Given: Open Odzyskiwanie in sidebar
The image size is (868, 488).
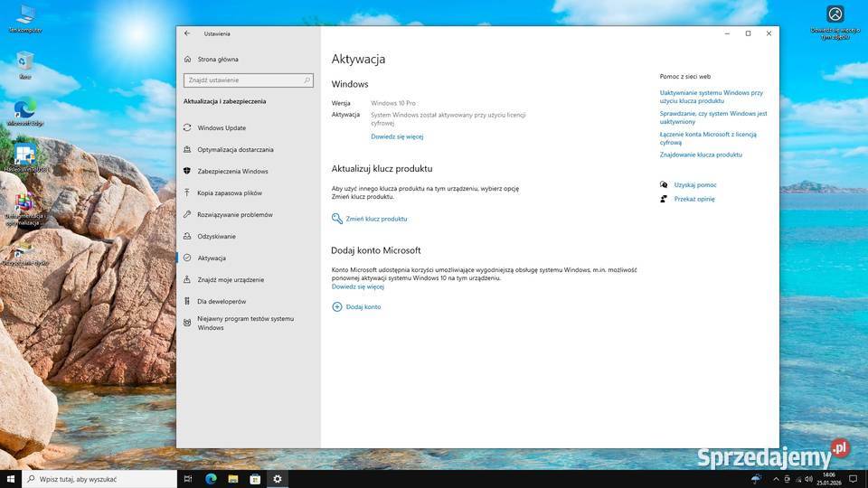Looking at the screenshot, I should (x=216, y=236).
